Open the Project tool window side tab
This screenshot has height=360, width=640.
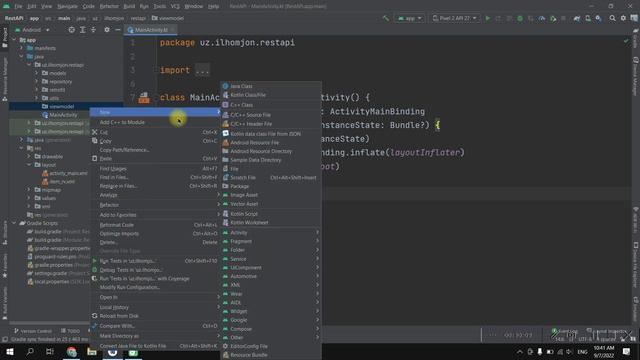coord(5,37)
